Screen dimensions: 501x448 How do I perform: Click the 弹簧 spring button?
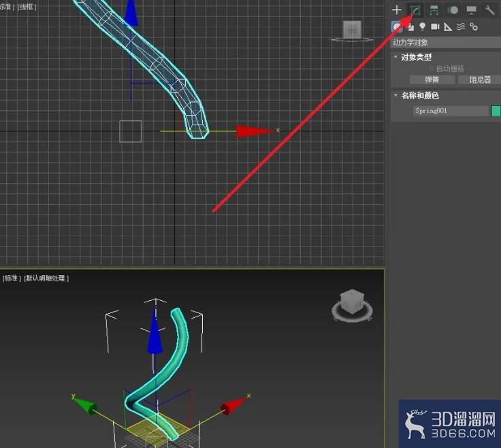(x=432, y=80)
